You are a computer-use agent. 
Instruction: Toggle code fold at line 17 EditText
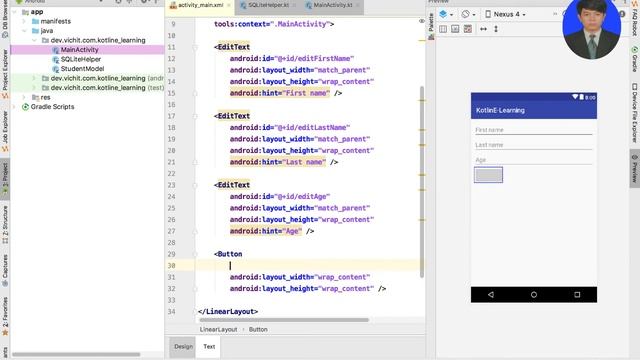(195, 116)
